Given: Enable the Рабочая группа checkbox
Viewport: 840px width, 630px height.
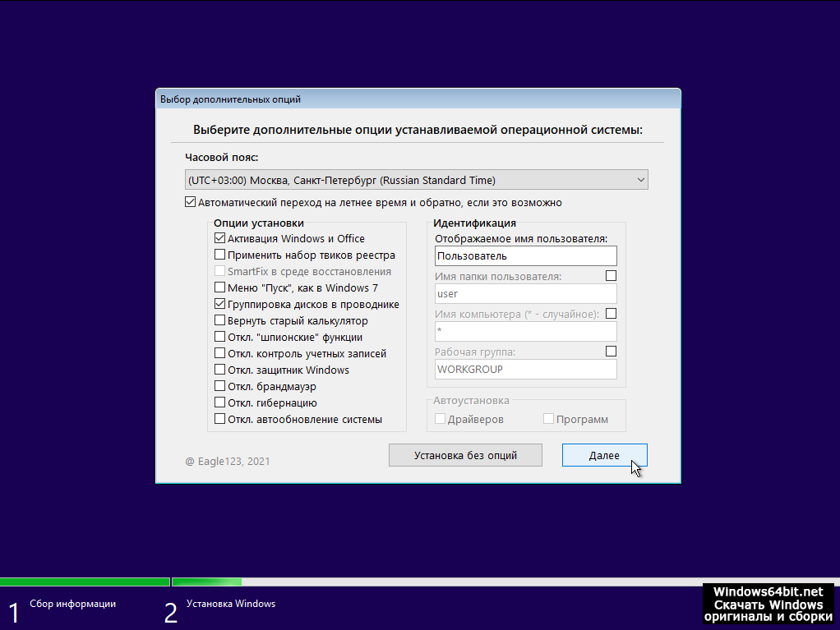Looking at the screenshot, I should (x=611, y=352).
